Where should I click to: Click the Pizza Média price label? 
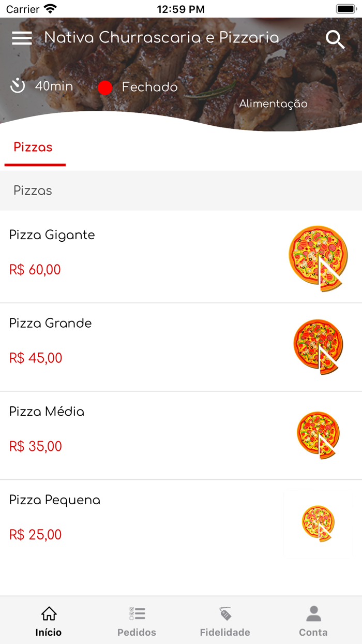coord(35,446)
